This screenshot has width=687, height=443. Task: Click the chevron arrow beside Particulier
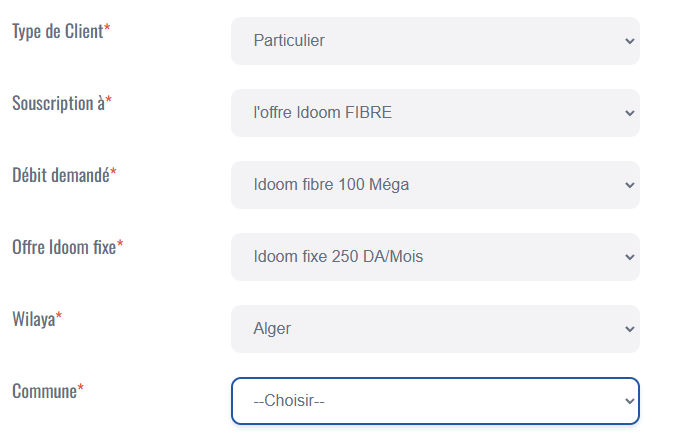[629, 41]
